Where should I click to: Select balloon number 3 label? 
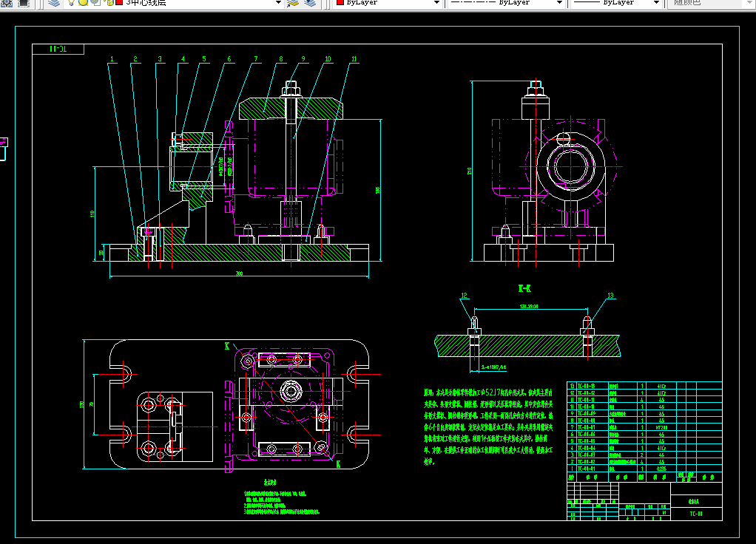point(160,59)
